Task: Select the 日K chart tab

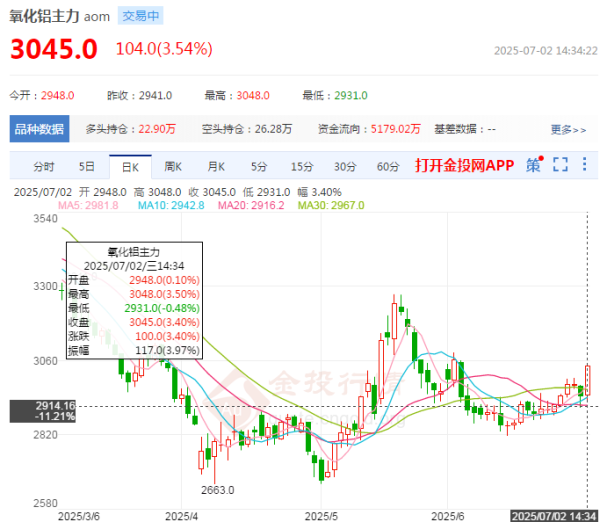Action: 130,167
